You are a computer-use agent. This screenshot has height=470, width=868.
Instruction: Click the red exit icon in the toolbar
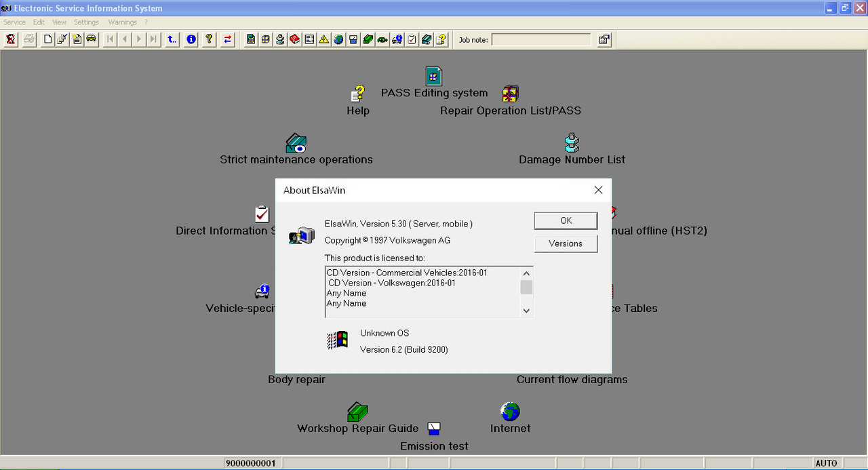(11, 39)
